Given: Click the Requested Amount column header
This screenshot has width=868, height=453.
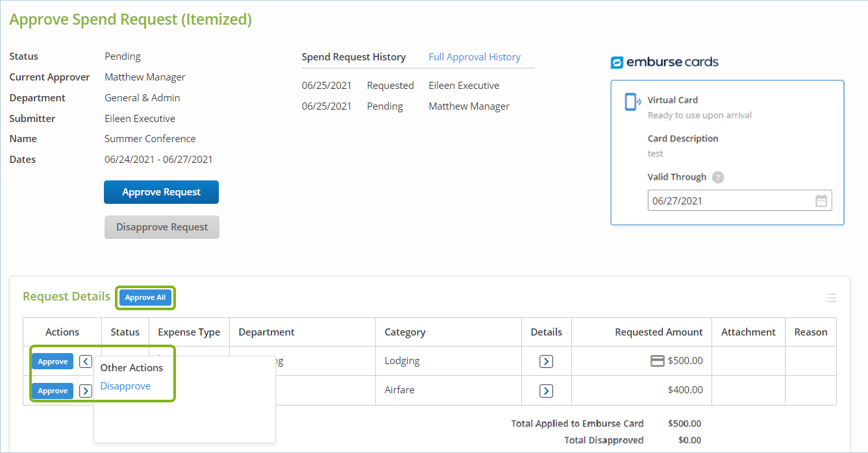Looking at the screenshot, I should 658,332.
